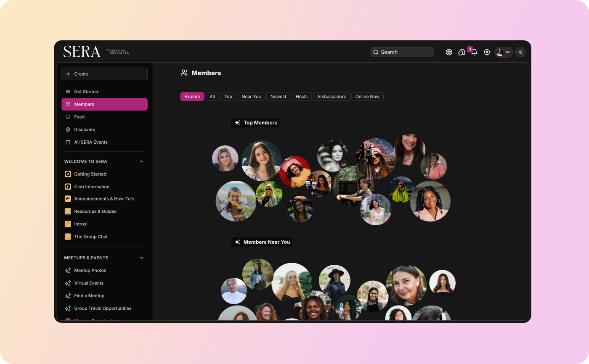Screen dimensions: 589x364
Task: Select the Online Now filter tab
Action: click(x=367, y=97)
